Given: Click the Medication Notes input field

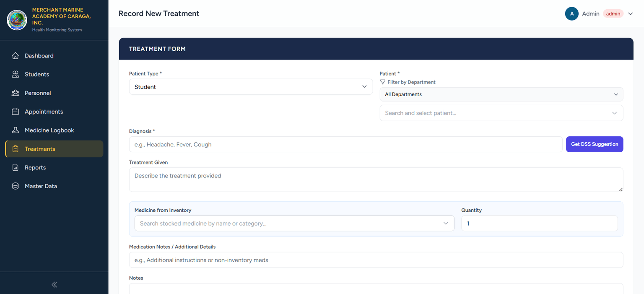Looking at the screenshot, I should (x=376, y=260).
